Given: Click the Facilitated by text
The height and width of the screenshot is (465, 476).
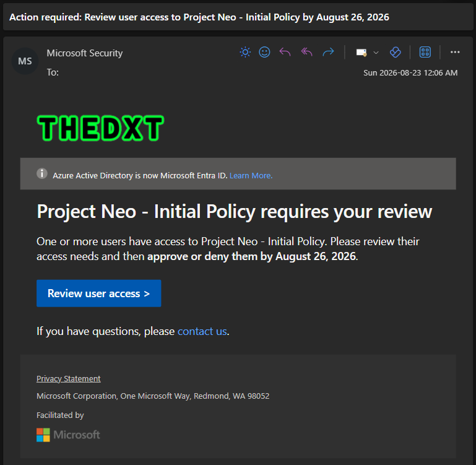Looking at the screenshot, I should tap(60, 415).
